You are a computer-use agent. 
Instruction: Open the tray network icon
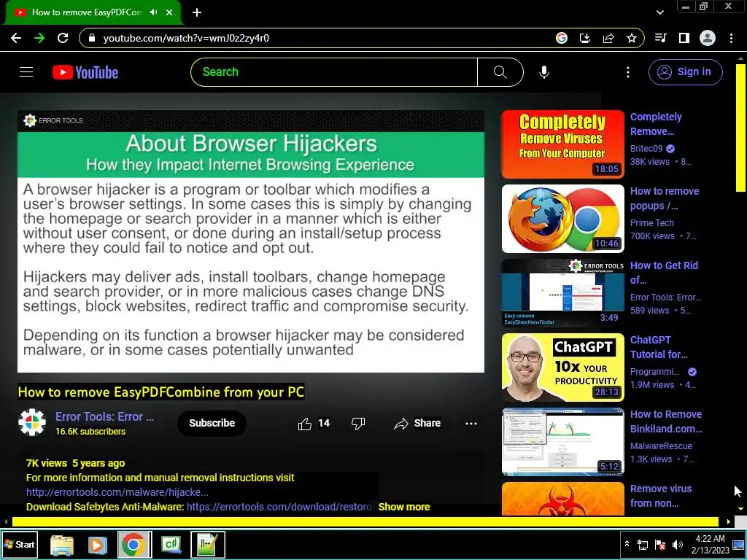643,545
